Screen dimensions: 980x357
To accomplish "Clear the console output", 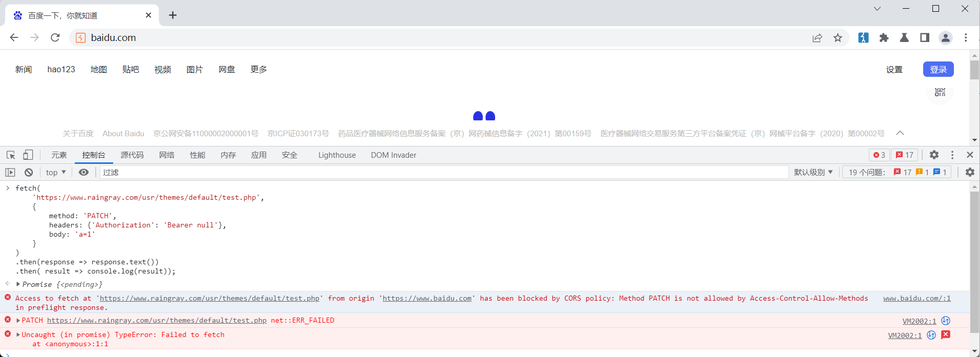I will click(x=29, y=173).
